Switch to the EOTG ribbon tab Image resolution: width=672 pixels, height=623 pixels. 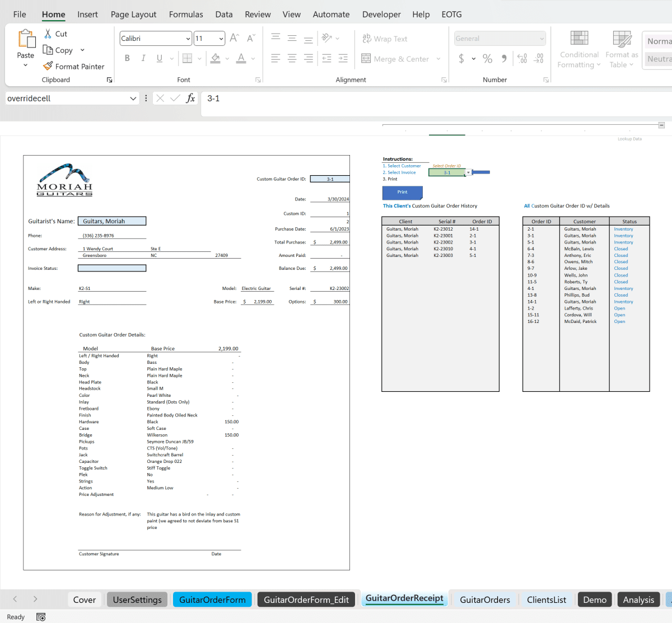[x=451, y=14]
